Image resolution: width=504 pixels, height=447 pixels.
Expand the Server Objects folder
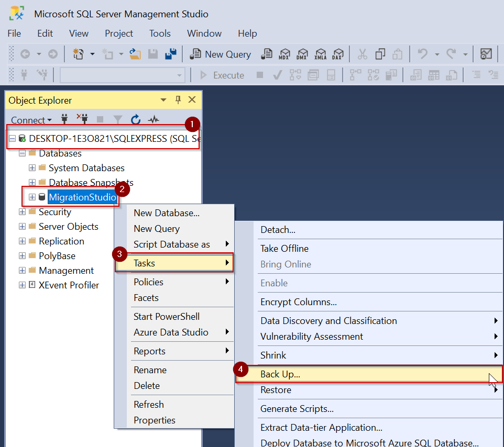click(x=22, y=227)
